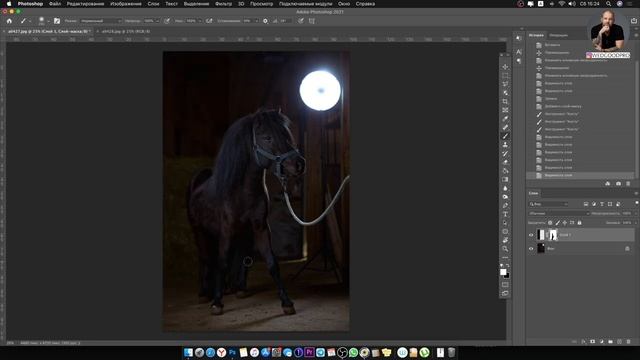Create new document from current state

click(x=608, y=184)
